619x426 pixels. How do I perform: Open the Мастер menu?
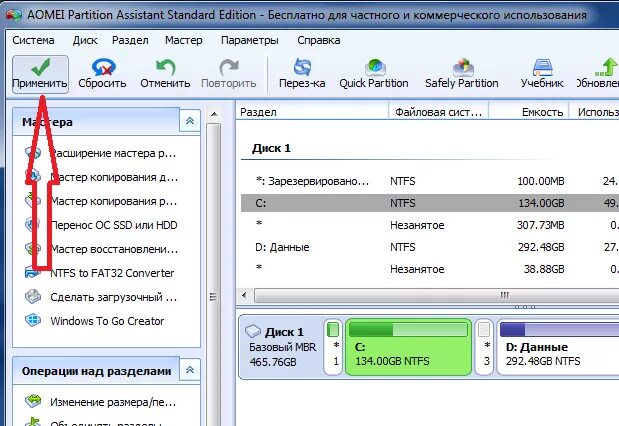pyautogui.click(x=184, y=40)
